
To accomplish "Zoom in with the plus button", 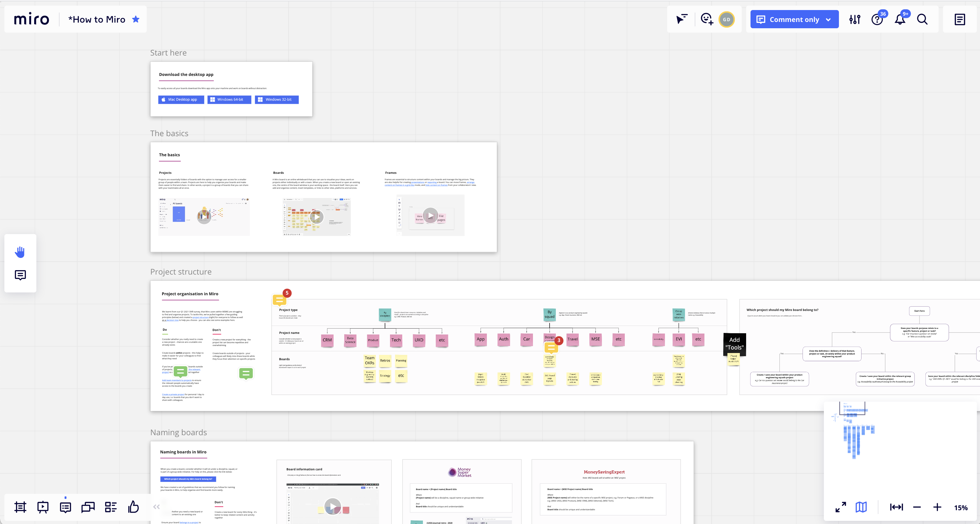I will tap(937, 507).
